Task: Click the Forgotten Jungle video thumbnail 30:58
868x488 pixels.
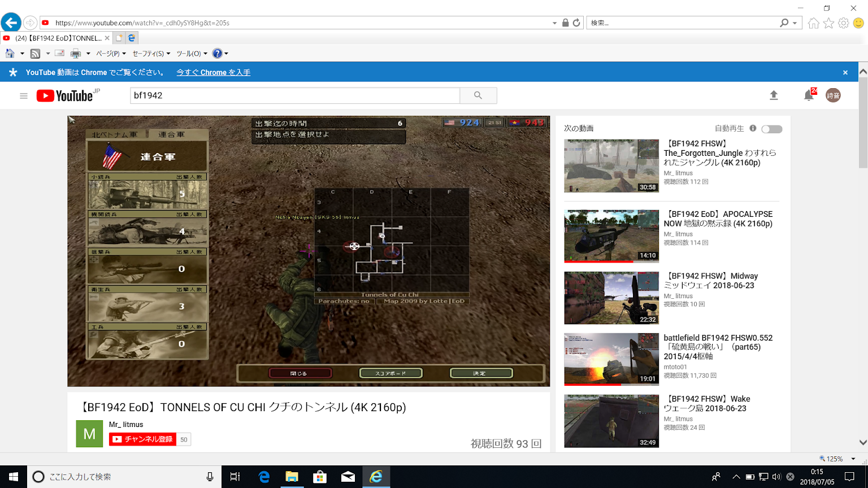Action: click(611, 165)
